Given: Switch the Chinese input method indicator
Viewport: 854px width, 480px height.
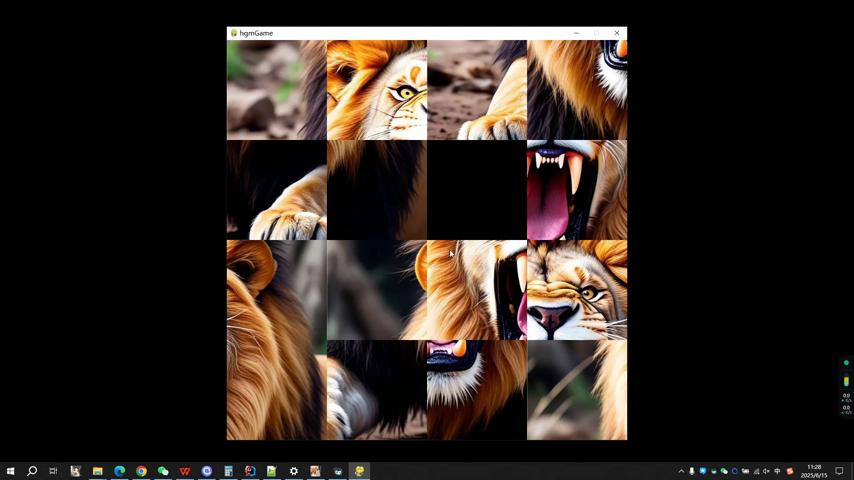Looking at the screenshot, I should pos(778,471).
